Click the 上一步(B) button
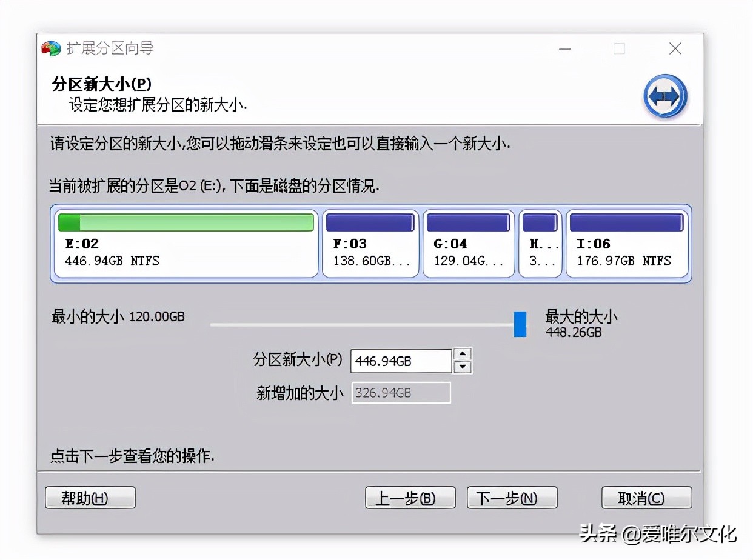This screenshot has height=560, width=753. coord(410,498)
